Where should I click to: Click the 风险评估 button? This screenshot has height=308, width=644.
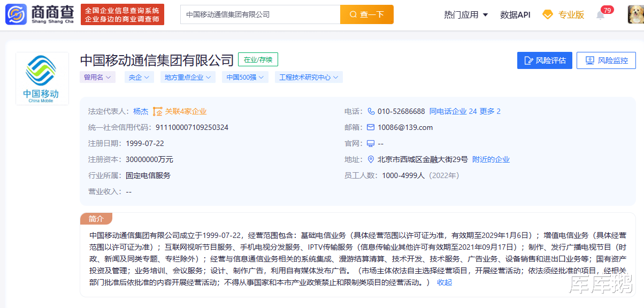[545, 60]
